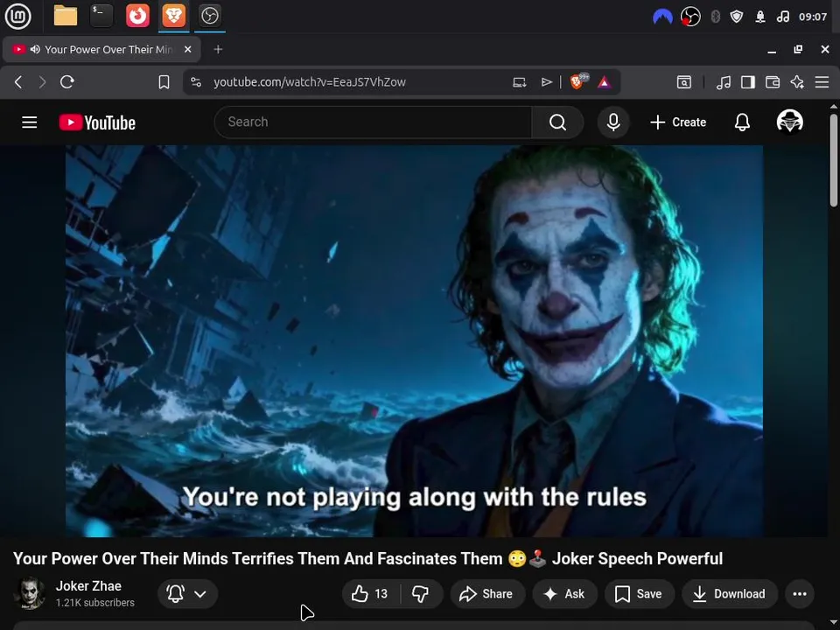
Task: Close the YouTube browser tab
Action: pyautogui.click(x=187, y=49)
